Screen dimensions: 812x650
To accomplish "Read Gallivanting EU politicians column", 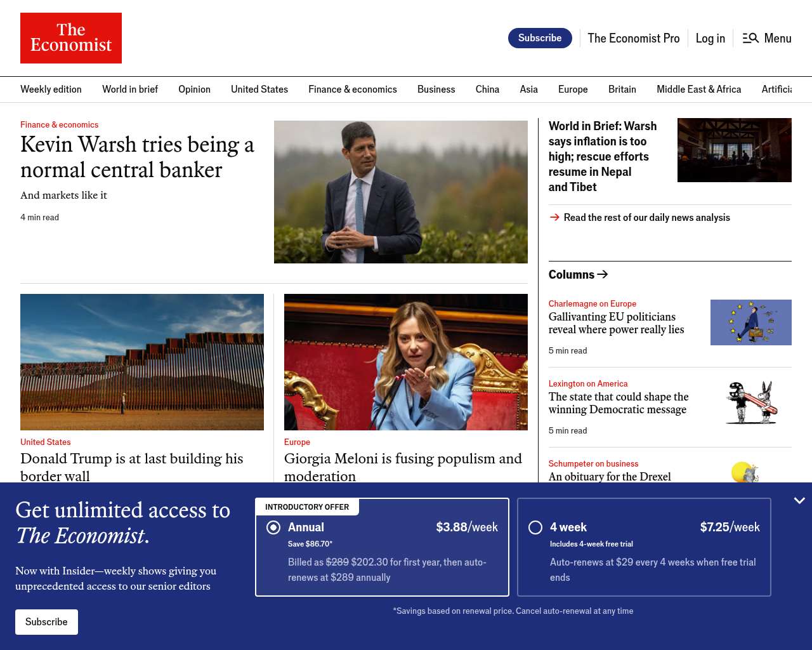I will (x=617, y=323).
